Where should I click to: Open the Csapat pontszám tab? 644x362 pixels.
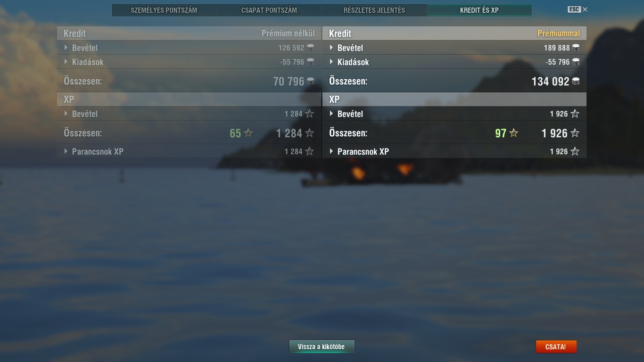click(x=269, y=10)
